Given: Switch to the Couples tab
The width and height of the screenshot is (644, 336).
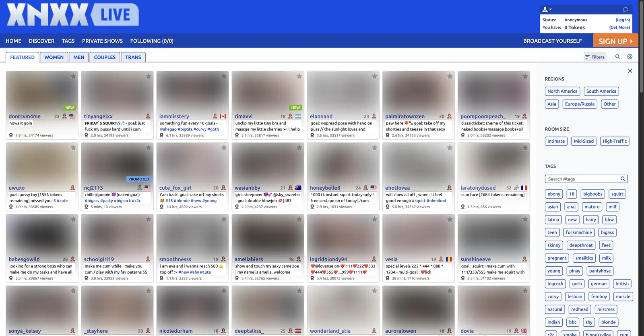Looking at the screenshot, I should pyautogui.click(x=105, y=57).
